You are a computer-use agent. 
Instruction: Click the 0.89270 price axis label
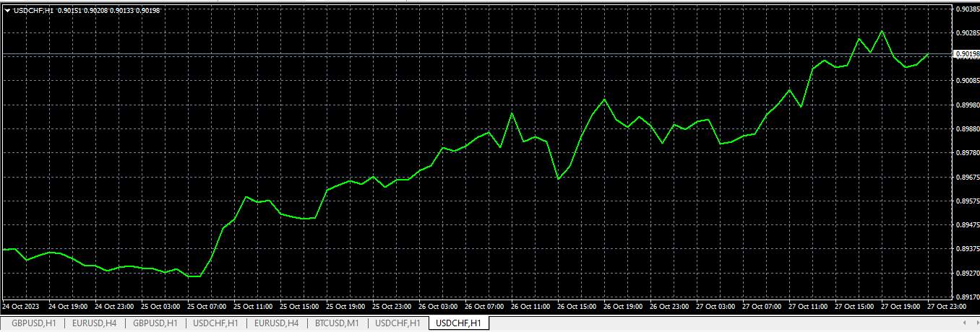[967, 274]
